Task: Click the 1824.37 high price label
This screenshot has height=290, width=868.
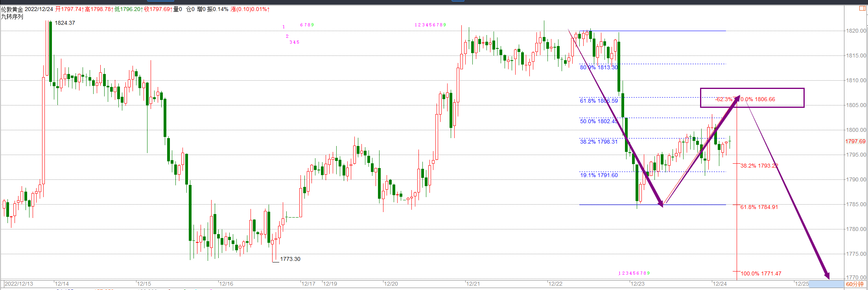Action: tap(65, 23)
